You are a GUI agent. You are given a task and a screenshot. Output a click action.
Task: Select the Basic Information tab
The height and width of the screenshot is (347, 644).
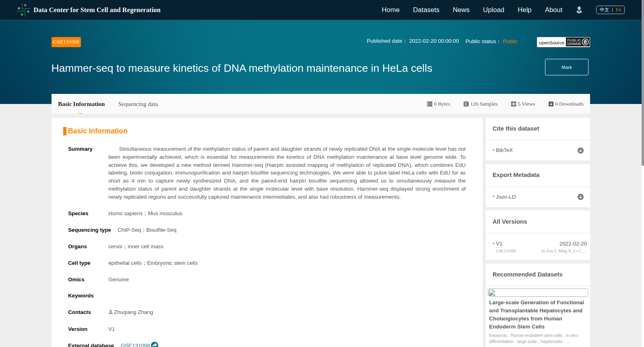(81, 104)
